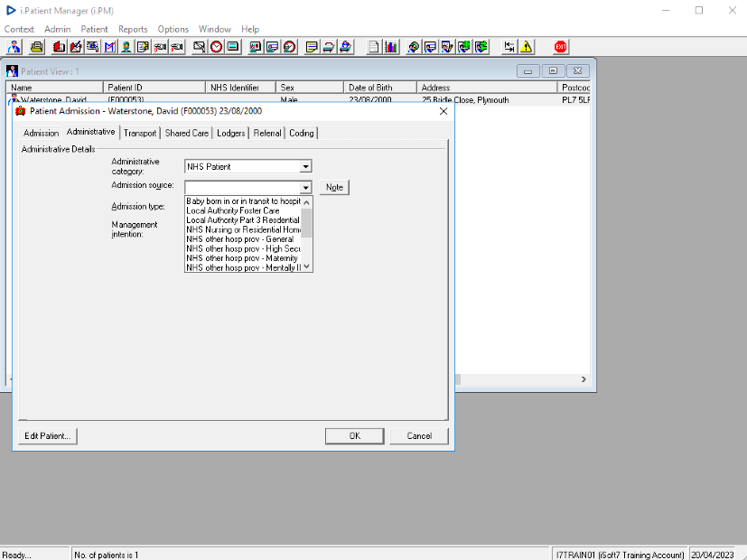Image resolution: width=747 pixels, height=560 pixels.
Task: Switch to the Transport tab
Action: tap(140, 134)
